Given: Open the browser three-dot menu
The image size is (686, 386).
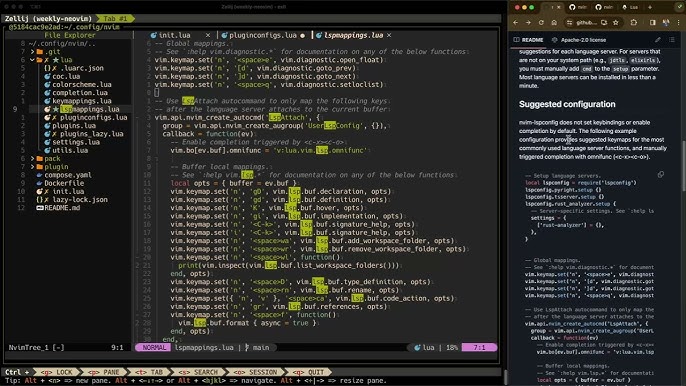Looking at the screenshot, I should tap(679, 23).
